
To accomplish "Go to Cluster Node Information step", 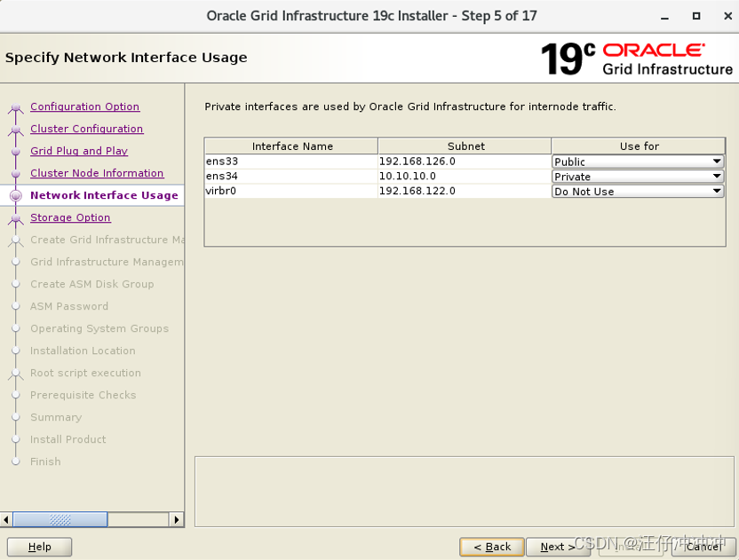I will [96, 173].
